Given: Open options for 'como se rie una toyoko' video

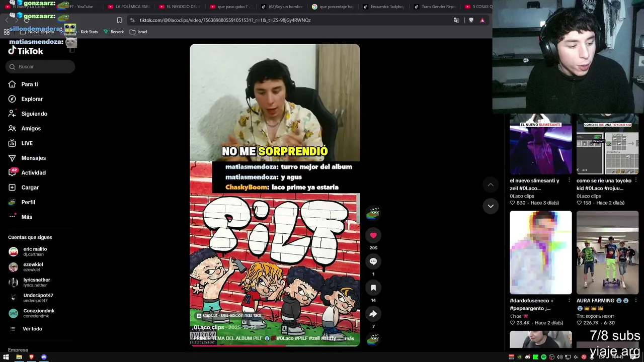Looking at the screenshot, I should [636, 180].
